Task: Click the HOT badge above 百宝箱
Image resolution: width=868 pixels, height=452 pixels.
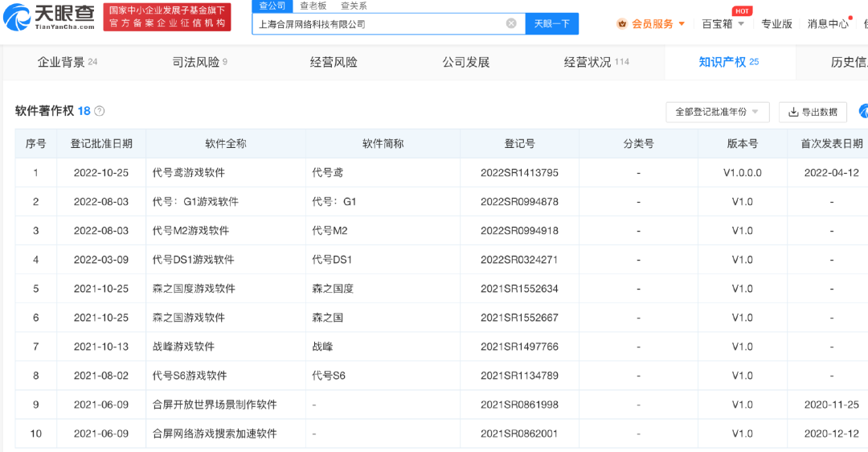Action: 742,11
